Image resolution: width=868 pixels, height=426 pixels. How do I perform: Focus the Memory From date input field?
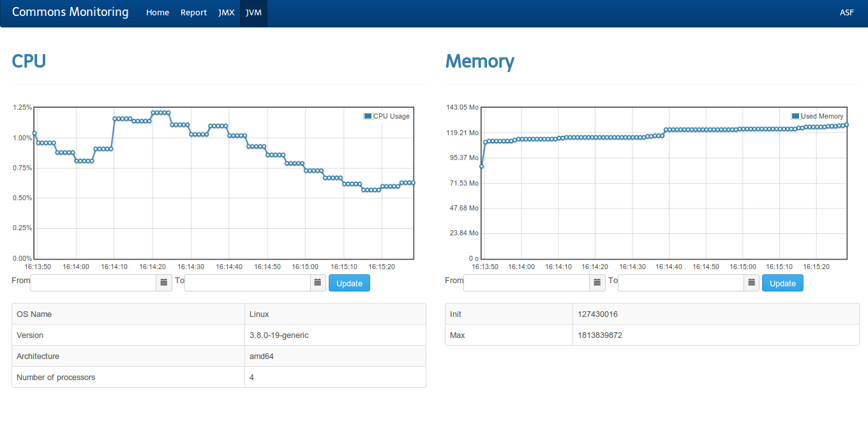(x=527, y=283)
